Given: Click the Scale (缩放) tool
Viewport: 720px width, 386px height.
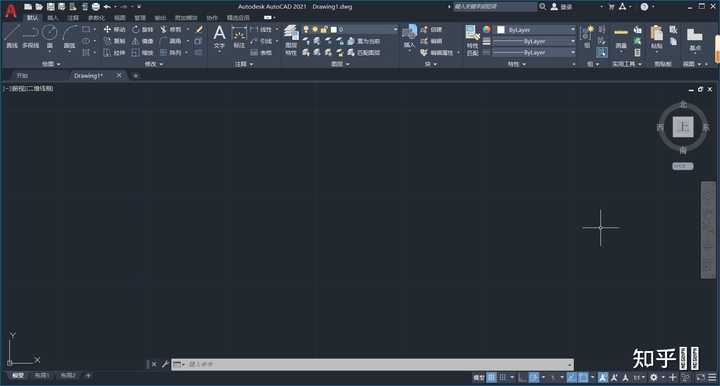Looking at the screenshot, I should (x=142, y=53).
